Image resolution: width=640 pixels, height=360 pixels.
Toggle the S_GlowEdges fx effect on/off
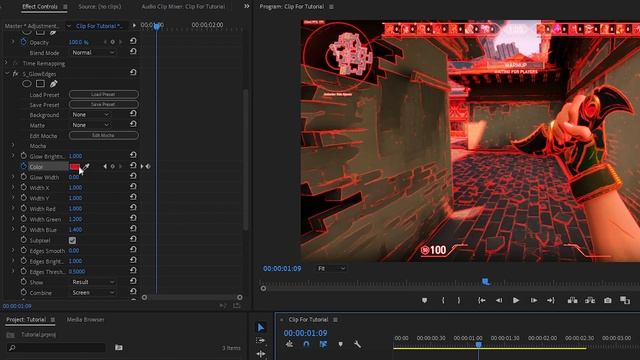pos(15,74)
